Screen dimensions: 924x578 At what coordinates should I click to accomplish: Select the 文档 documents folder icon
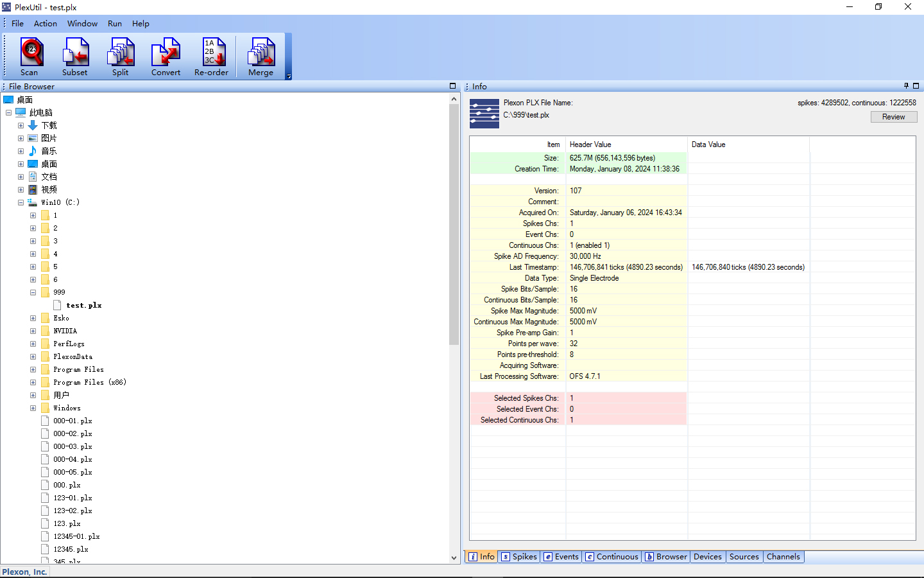click(33, 177)
